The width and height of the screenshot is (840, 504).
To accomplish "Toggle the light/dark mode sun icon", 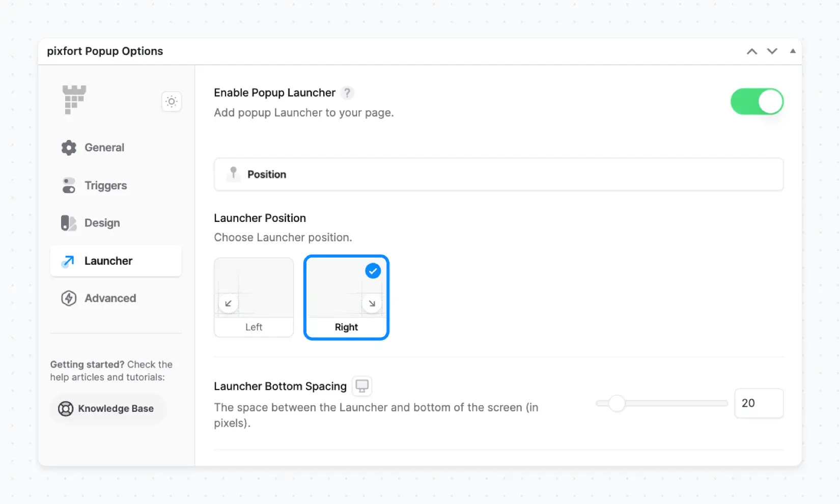I will coord(172,101).
